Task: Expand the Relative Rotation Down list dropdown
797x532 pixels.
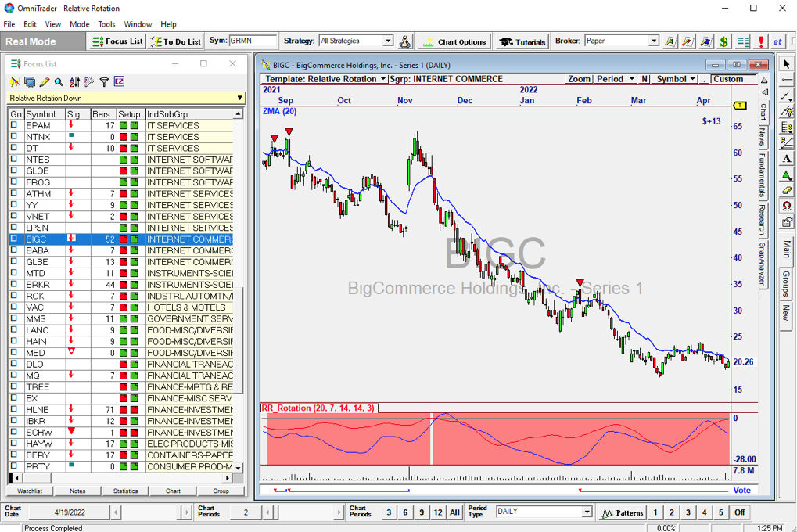Action: 239,98
